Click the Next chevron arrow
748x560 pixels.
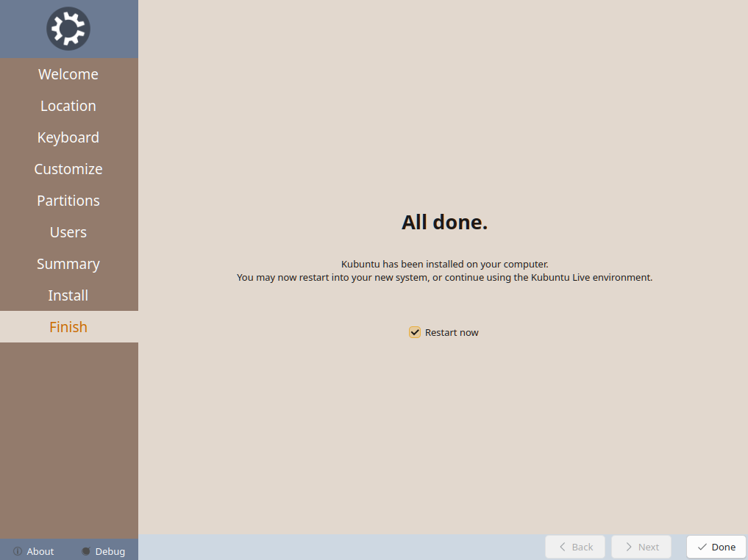pyautogui.click(x=629, y=547)
